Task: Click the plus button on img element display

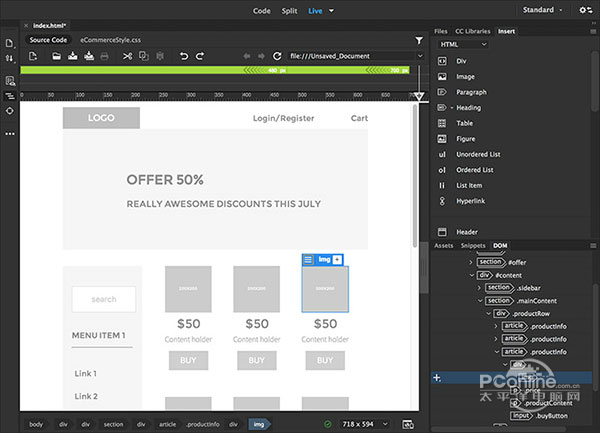Action: (x=337, y=259)
